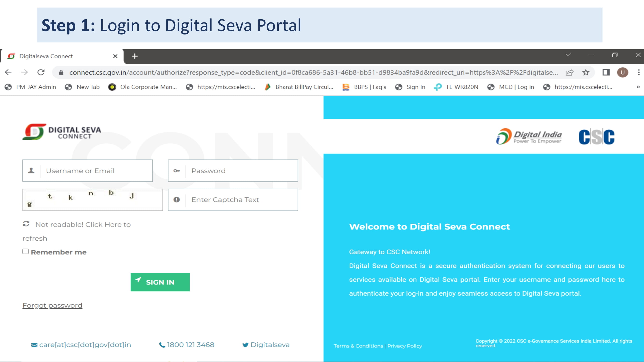Click the Privacy Policy menu item

[404, 346]
